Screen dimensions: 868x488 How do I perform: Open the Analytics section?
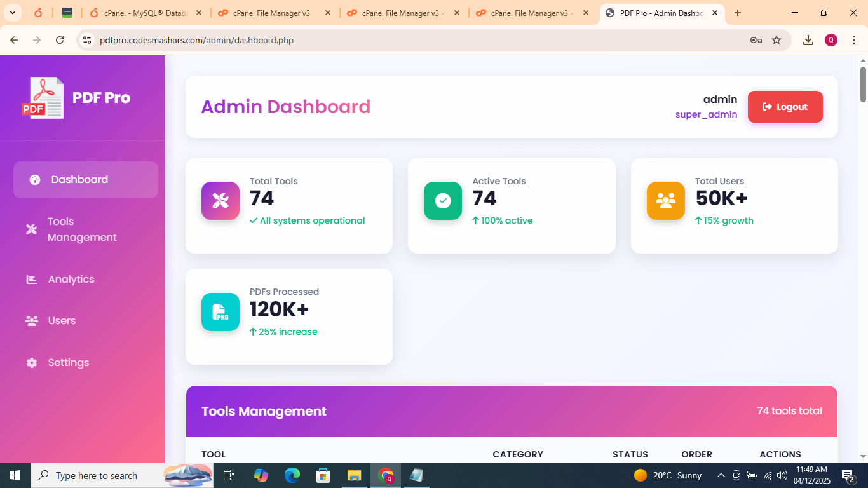71,279
